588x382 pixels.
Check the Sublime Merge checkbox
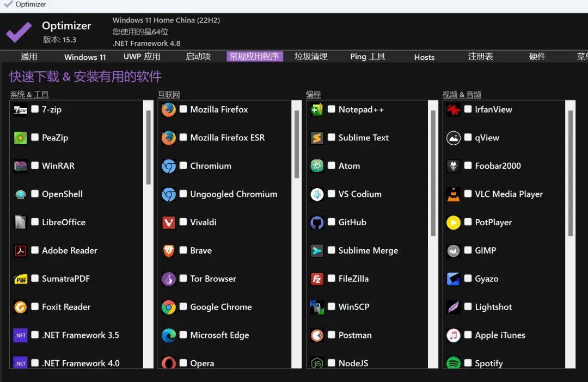point(332,250)
